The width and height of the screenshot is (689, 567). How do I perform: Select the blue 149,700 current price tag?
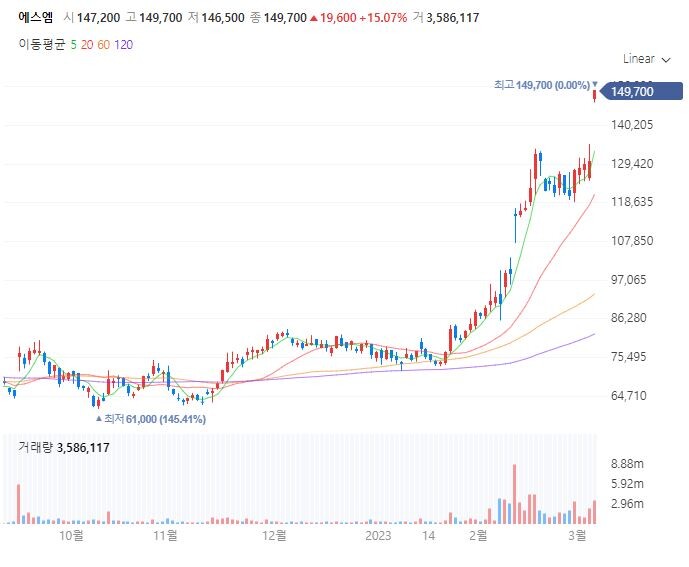point(630,92)
